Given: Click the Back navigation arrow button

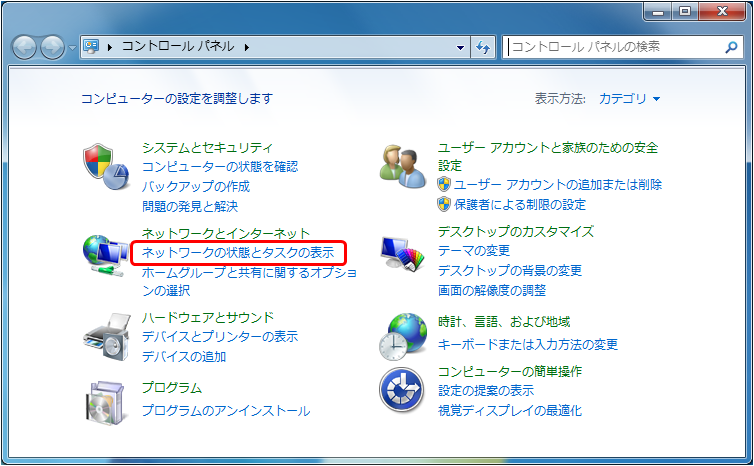Looking at the screenshot, I should (24, 47).
